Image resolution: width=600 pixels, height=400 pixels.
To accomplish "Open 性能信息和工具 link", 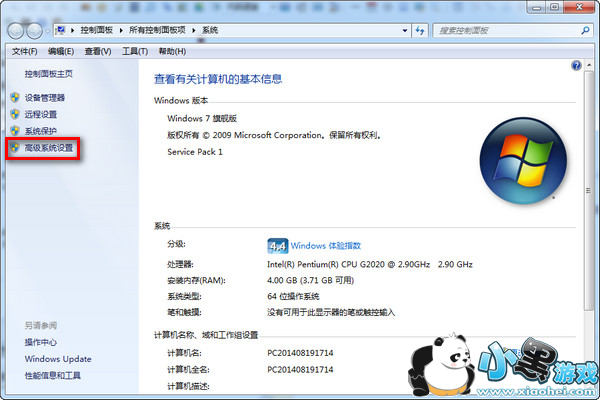I will click(x=53, y=376).
